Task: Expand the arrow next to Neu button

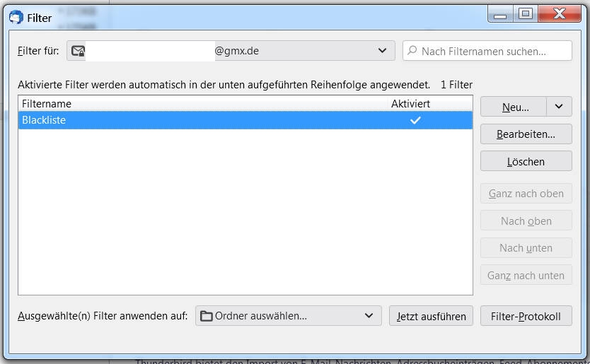Action: click(559, 107)
